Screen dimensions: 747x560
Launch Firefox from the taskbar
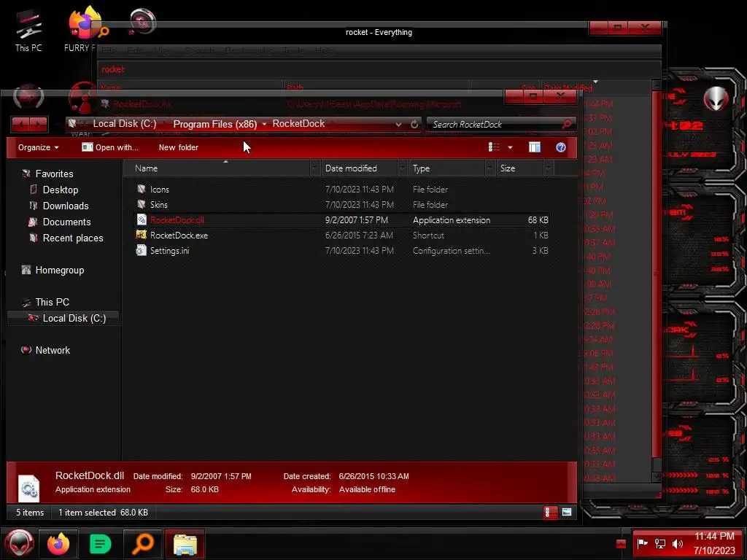58,543
